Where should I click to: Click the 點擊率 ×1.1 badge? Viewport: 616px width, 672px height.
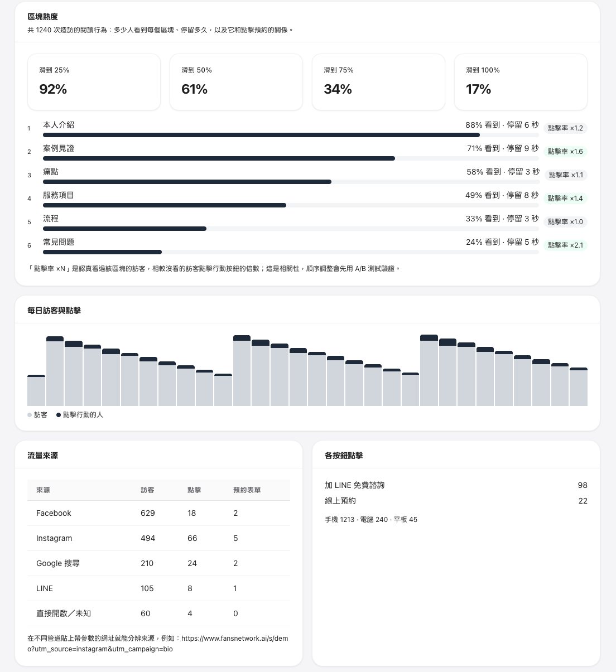(565, 175)
